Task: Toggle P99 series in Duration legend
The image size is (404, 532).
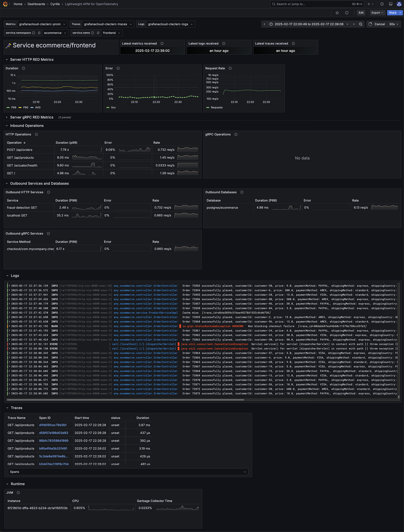Action: (x=14, y=107)
